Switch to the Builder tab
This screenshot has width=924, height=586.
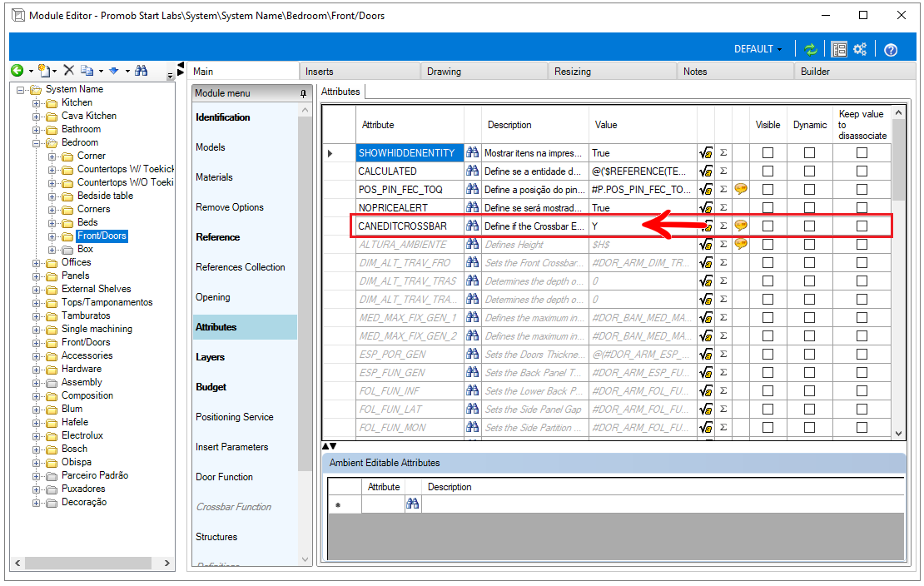click(815, 72)
